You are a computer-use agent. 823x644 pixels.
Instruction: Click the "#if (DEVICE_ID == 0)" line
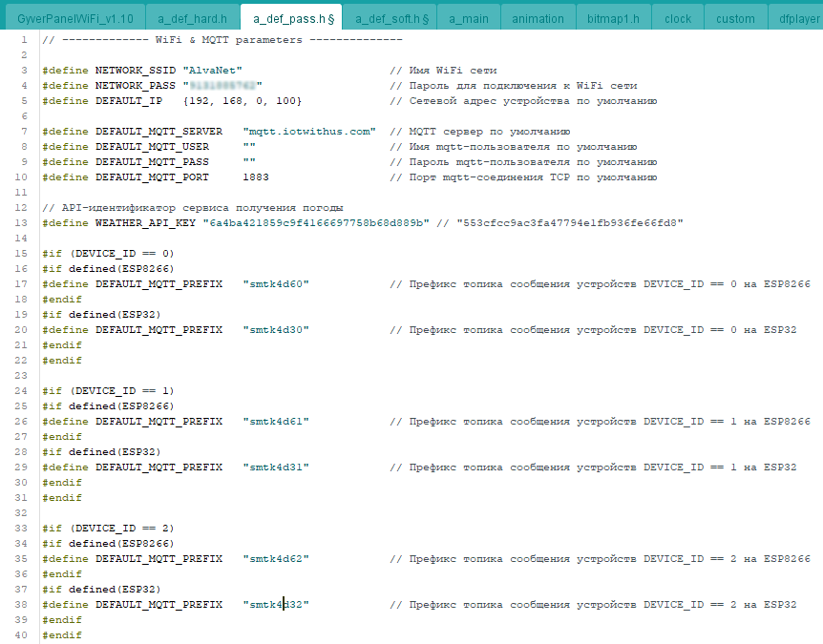pos(108,254)
